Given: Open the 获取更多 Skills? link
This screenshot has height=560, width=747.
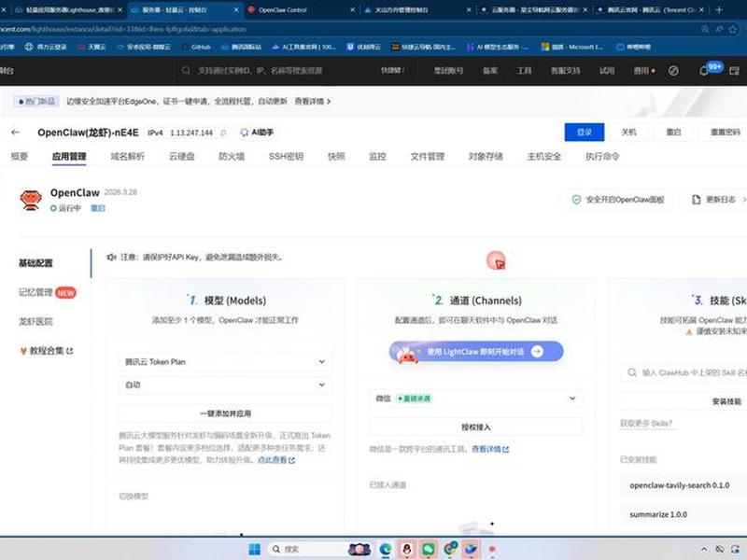Looking at the screenshot, I should click(x=646, y=424).
